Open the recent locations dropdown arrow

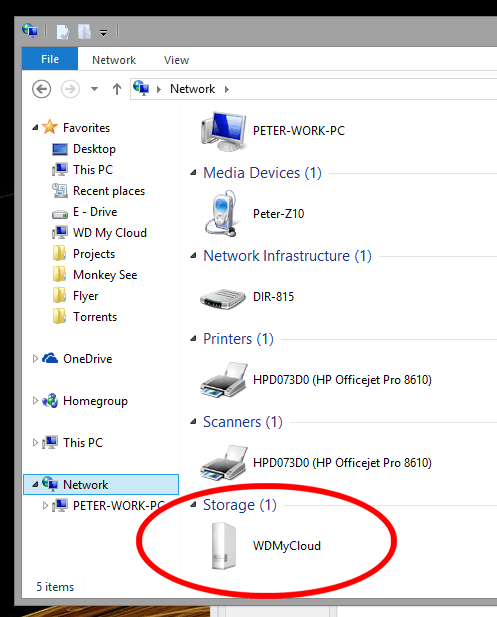94,89
